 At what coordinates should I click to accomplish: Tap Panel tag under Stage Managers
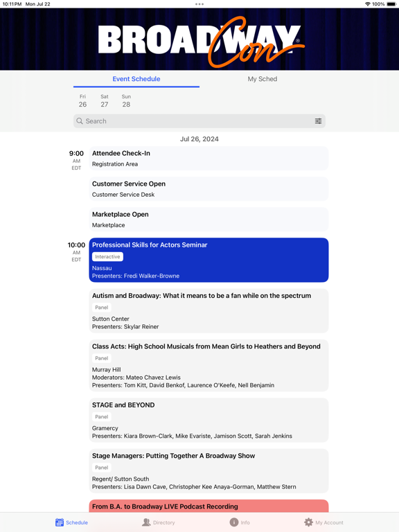[x=101, y=468]
